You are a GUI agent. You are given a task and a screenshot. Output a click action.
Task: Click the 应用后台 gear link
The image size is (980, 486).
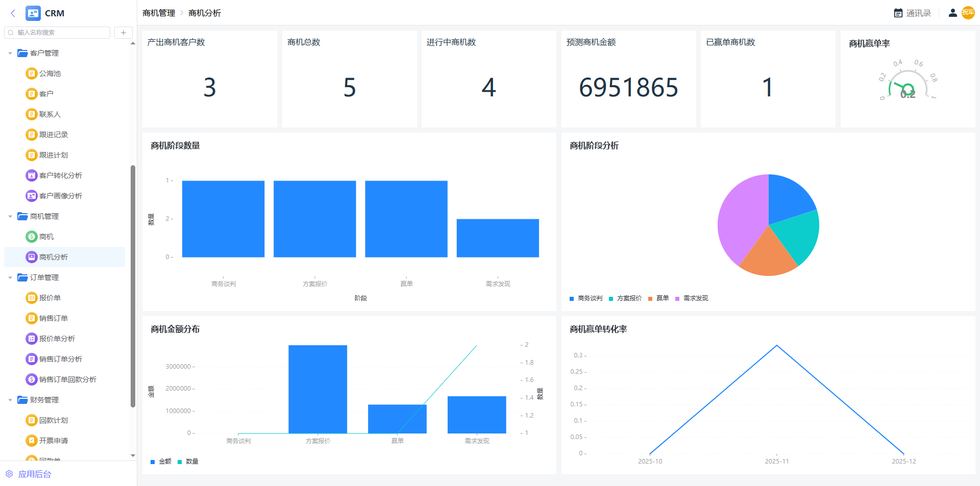29,474
